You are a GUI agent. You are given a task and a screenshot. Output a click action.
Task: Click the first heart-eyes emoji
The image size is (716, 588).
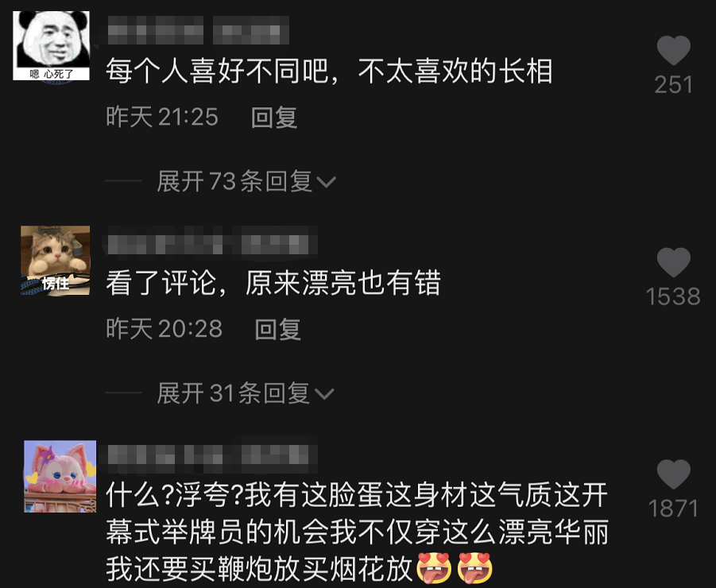pos(434,568)
